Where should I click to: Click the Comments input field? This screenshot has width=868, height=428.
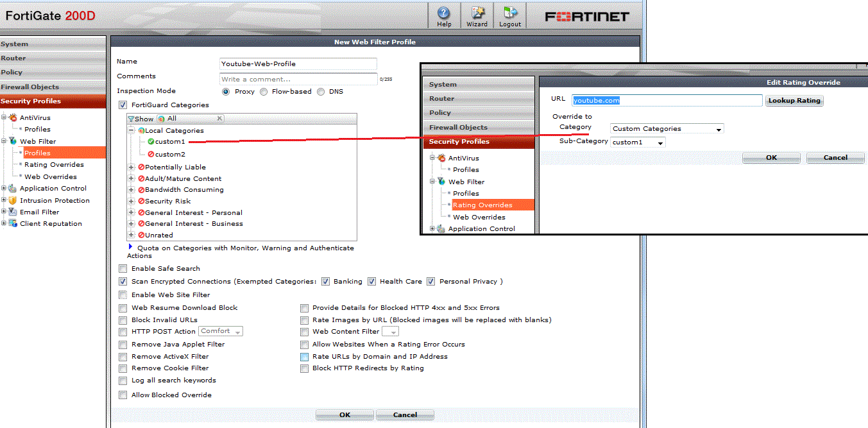point(298,79)
